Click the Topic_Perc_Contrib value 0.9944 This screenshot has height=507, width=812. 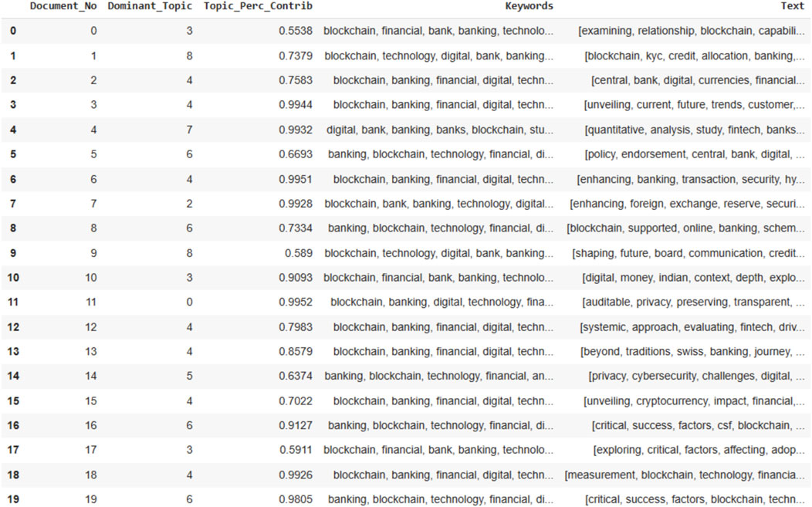(295, 105)
